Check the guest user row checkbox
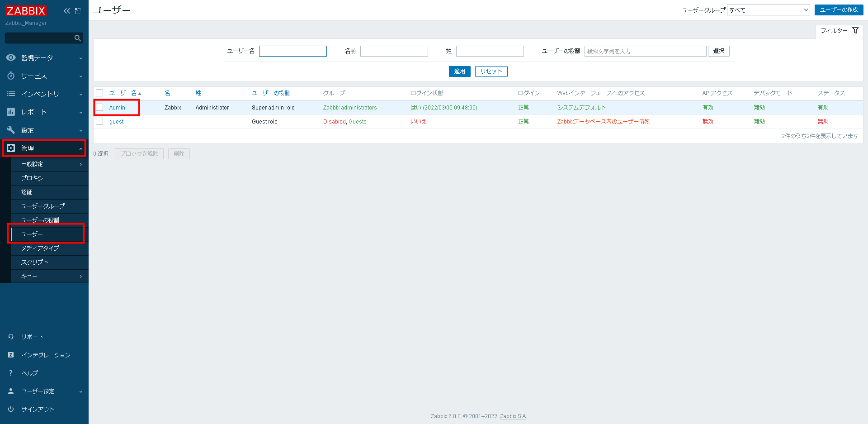This screenshot has height=424, width=868. tap(100, 121)
